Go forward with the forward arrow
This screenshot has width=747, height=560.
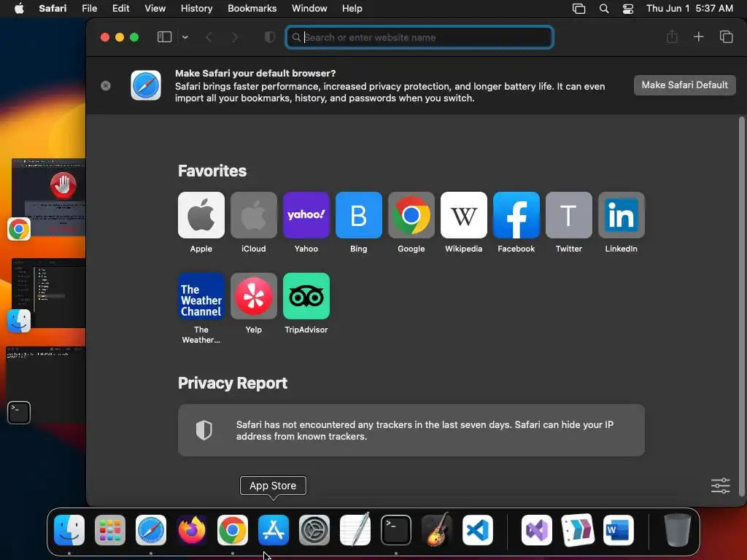pos(234,37)
